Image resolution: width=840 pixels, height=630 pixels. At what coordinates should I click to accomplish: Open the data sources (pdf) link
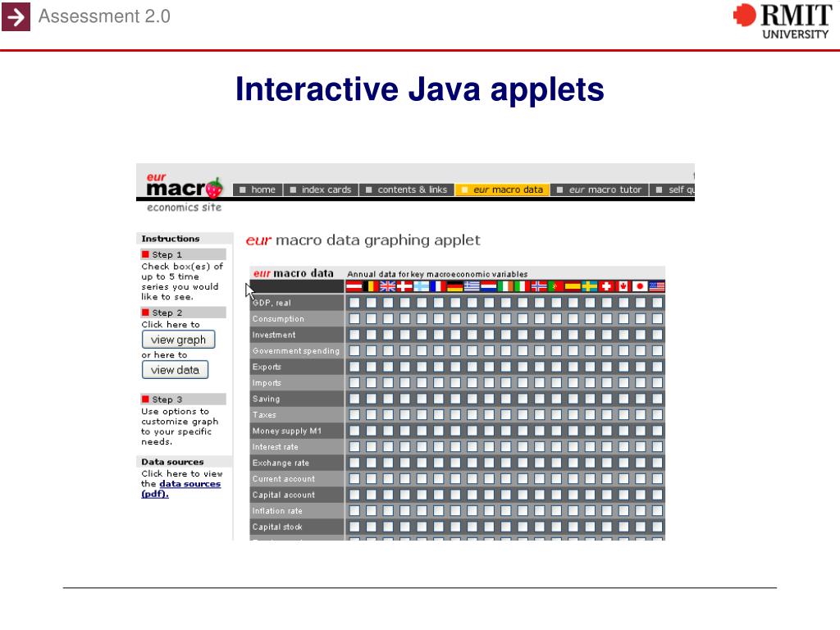coord(181,489)
